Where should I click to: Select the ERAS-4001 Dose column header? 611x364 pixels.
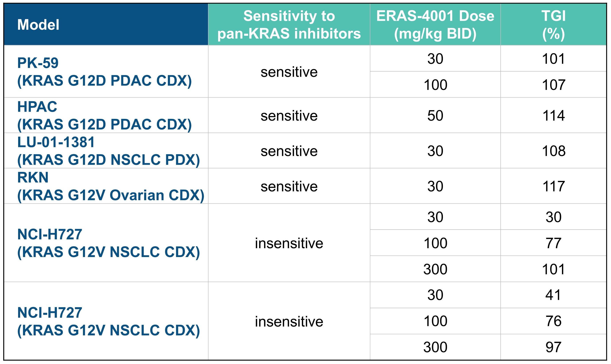[x=435, y=25]
